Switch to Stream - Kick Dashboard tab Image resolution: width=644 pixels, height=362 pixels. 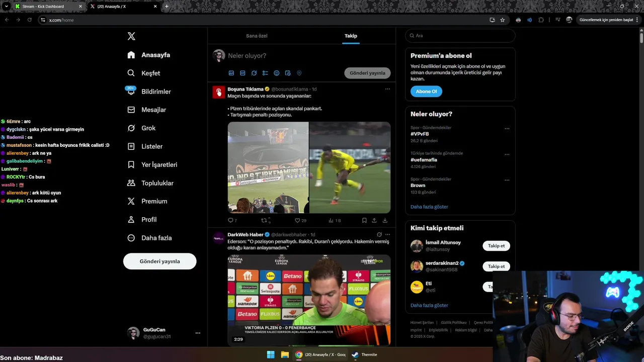[48, 7]
